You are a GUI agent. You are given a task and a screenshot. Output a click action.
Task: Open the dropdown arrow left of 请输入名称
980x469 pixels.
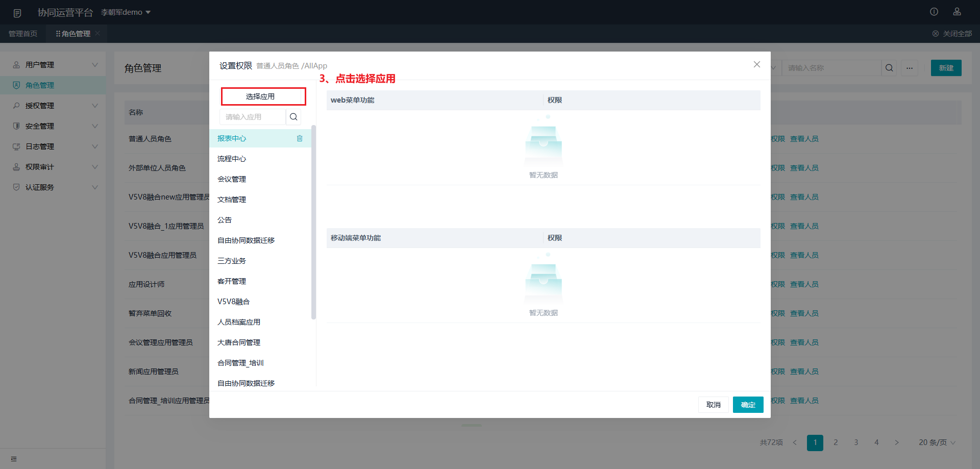(x=774, y=68)
